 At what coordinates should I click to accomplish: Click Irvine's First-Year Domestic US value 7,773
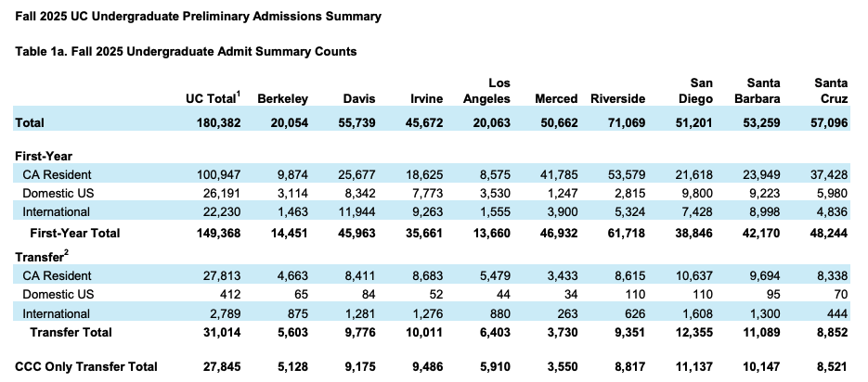[427, 194]
